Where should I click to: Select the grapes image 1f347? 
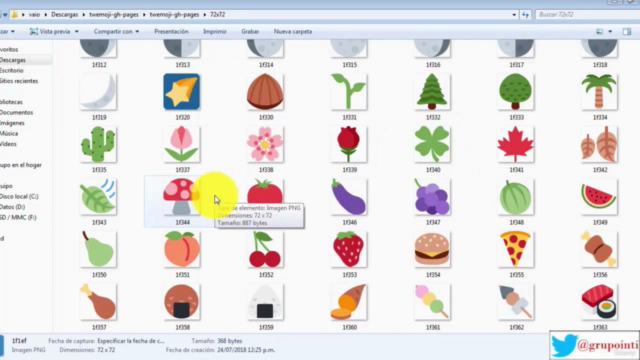tap(432, 197)
